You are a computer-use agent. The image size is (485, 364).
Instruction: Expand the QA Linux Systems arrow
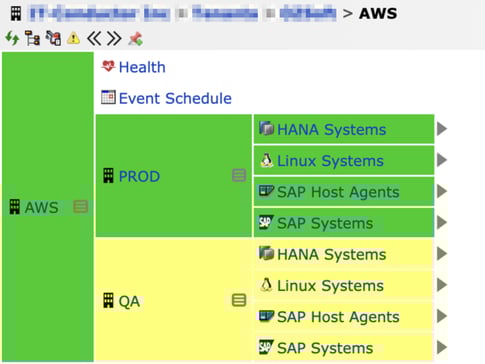click(442, 285)
